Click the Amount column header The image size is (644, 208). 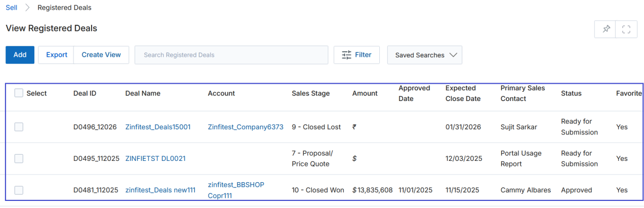click(365, 93)
